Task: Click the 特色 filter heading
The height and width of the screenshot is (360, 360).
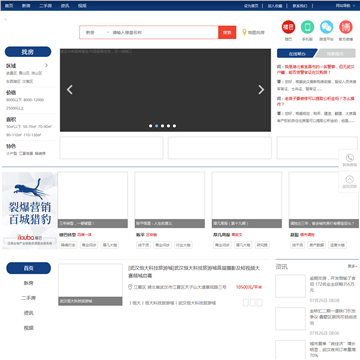Action: click(11, 146)
